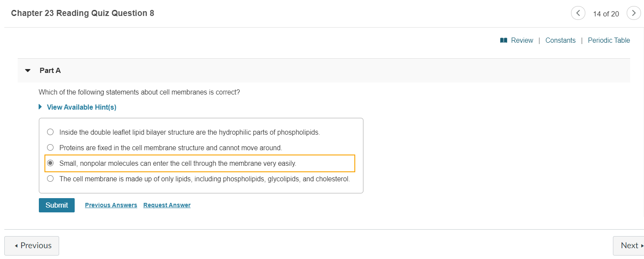The image size is (644, 259).
Task: Click the disclosure triangle beside View Available Hint(s)
Action: (40, 107)
